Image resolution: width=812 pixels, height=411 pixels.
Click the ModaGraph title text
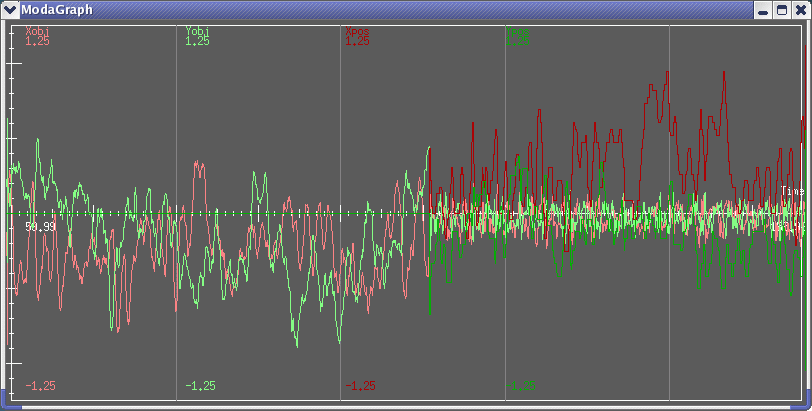coord(57,10)
